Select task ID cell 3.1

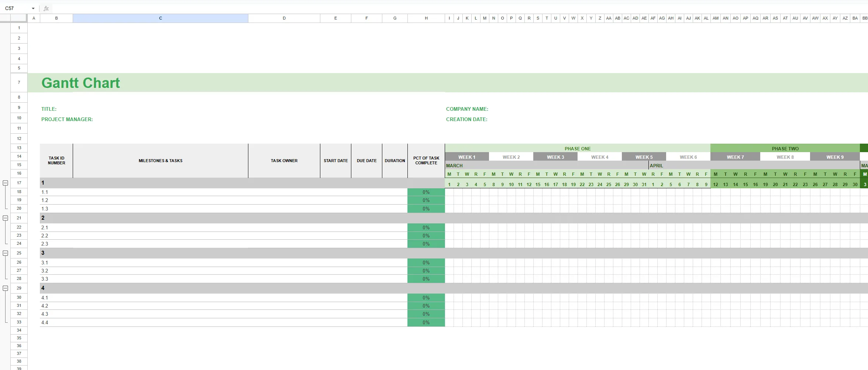tap(56, 263)
